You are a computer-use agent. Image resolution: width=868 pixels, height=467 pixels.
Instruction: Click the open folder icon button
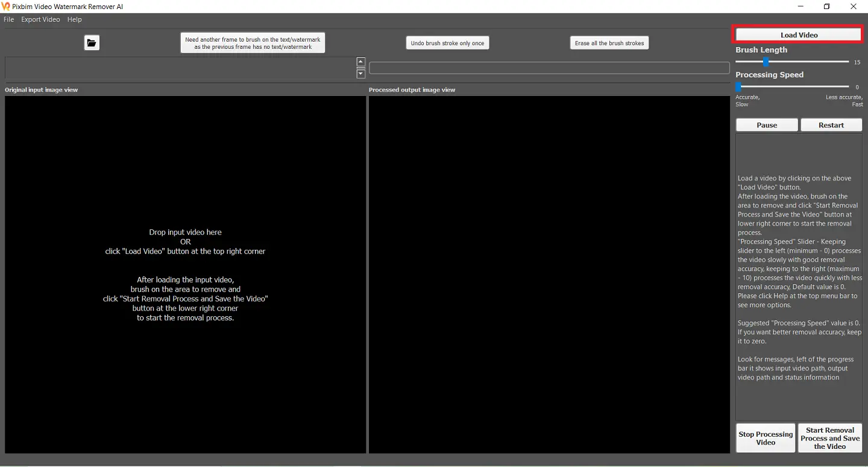(92, 42)
